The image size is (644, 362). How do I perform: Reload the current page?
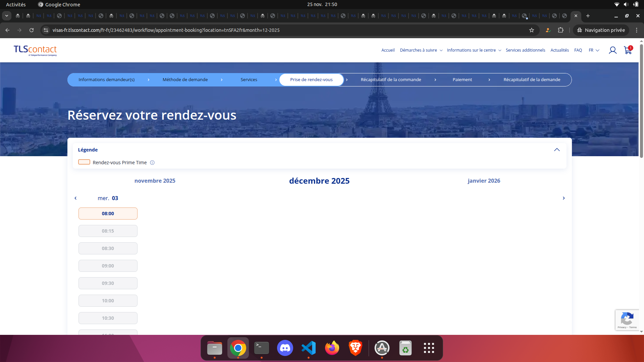pyautogui.click(x=32, y=30)
